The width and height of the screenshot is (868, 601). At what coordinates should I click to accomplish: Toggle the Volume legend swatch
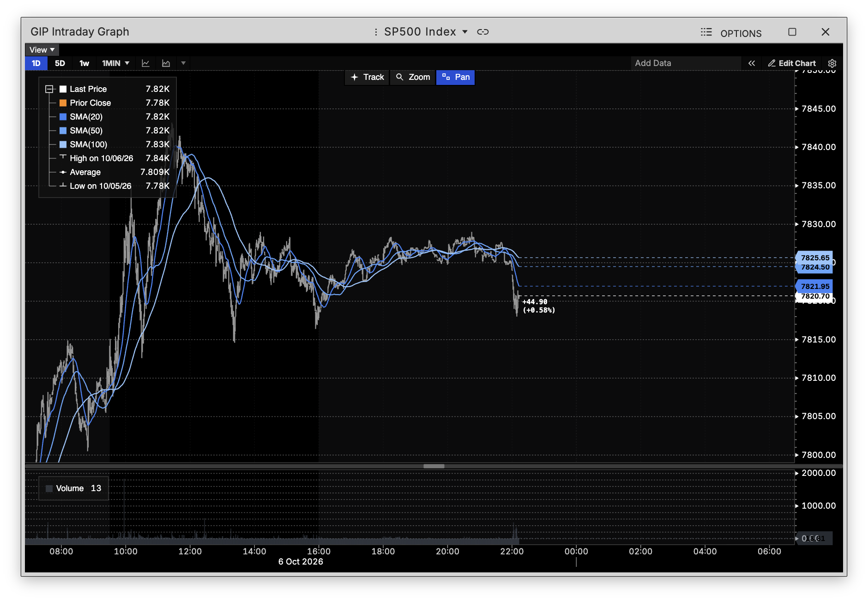(x=49, y=488)
